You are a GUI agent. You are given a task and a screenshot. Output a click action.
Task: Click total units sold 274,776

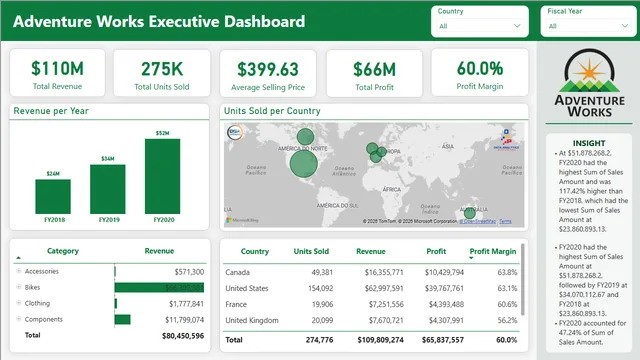[x=319, y=340]
